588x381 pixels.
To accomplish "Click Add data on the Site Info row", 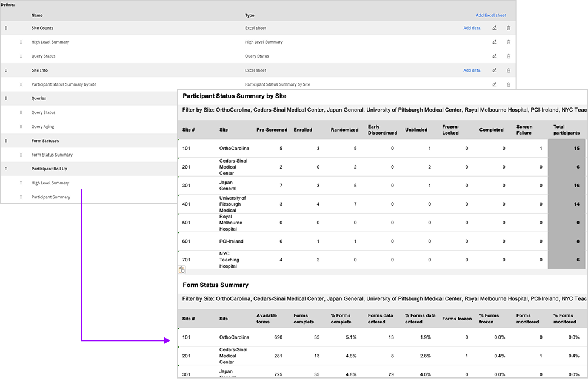I will (472, 70).
